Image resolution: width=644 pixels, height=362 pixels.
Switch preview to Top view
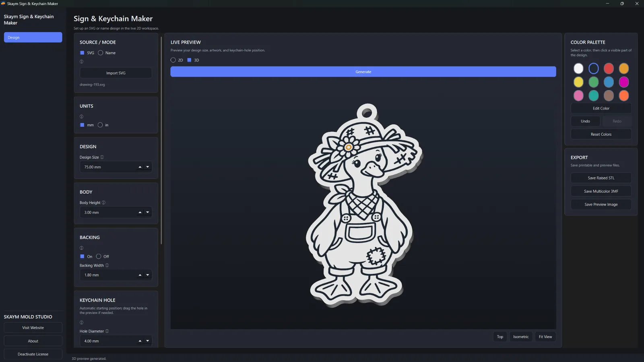tap(500, 337)
